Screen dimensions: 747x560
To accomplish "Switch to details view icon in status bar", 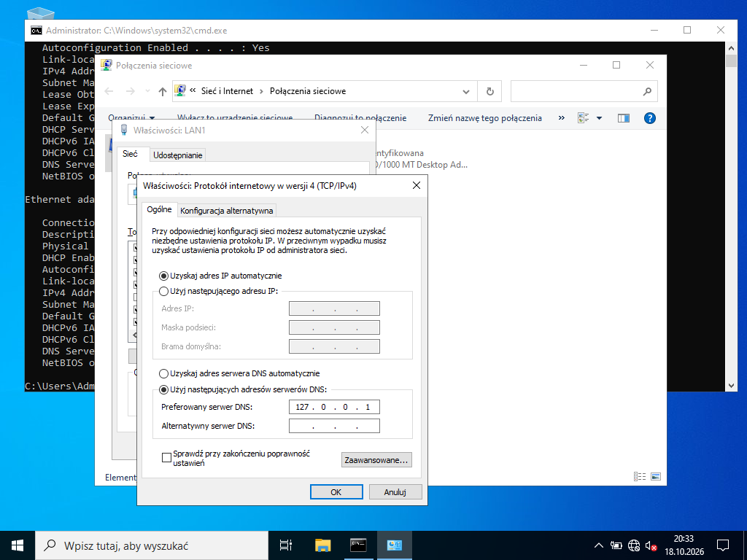I will click(640, 477).
